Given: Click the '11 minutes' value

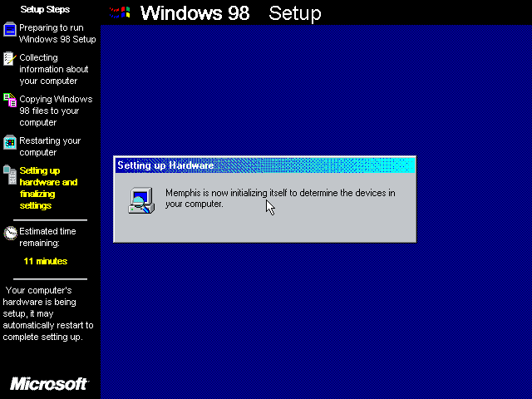Looking at the screenshot, I should [x=46, y=261].
